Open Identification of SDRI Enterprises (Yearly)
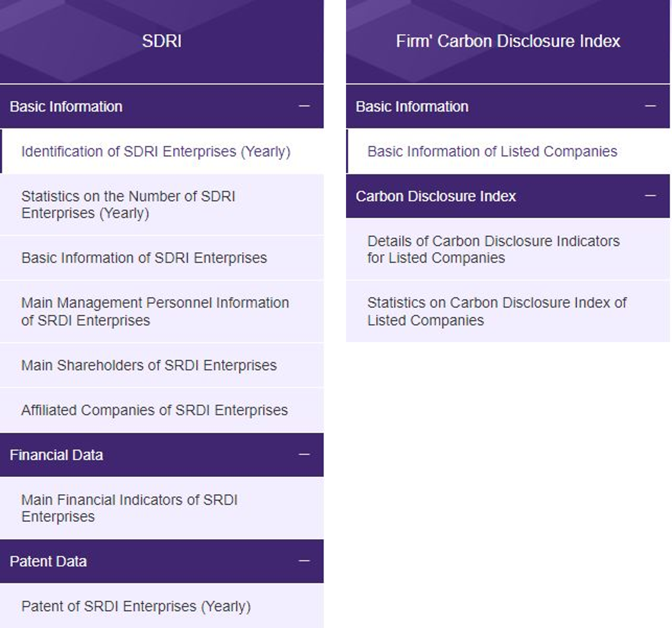 [156, 151]
